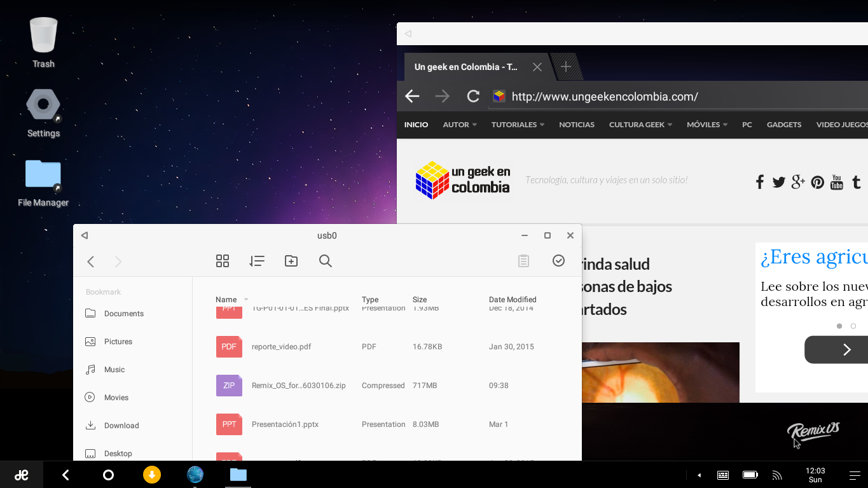Go forward in the usb0 file manager
The width and height of the screenshot is (868, 488).
[x=118, y=261]
